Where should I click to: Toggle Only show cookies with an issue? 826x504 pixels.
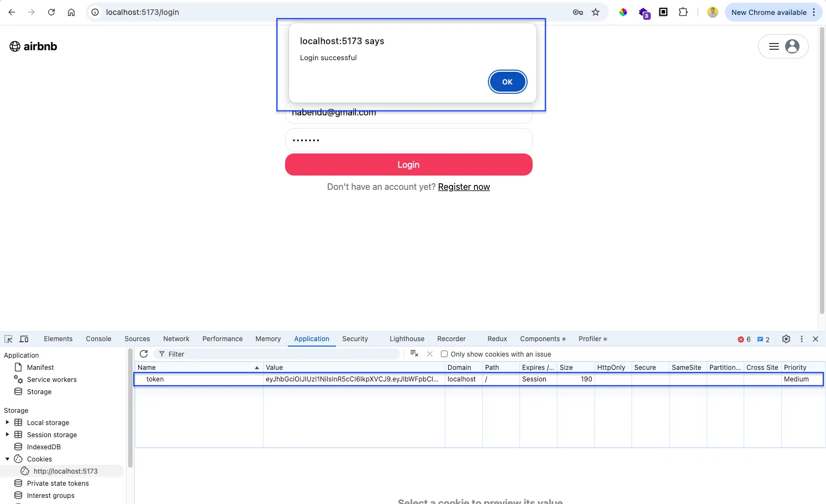click(444, 354)
